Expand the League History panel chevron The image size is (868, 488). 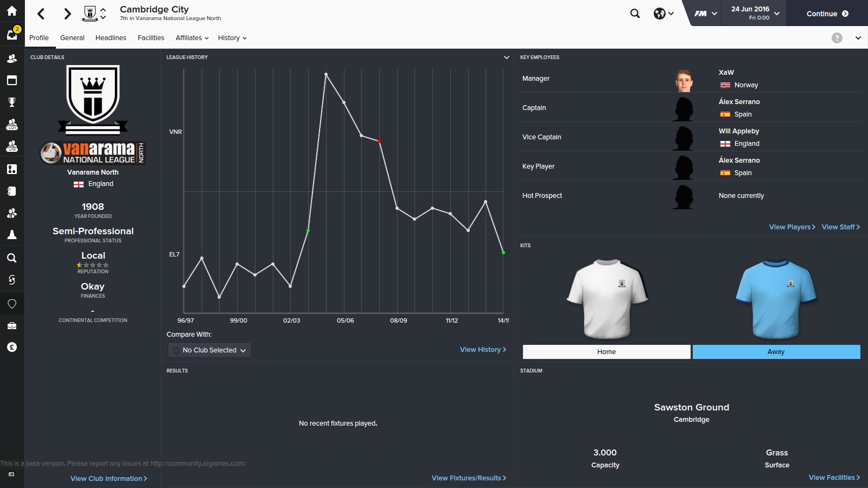506,57
